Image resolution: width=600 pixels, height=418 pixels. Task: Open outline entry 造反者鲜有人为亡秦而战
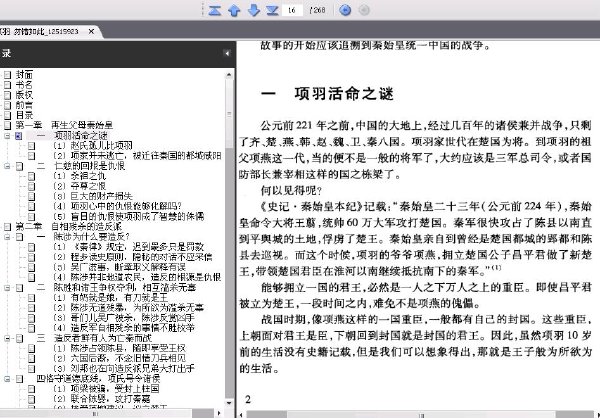pos(94,338)
